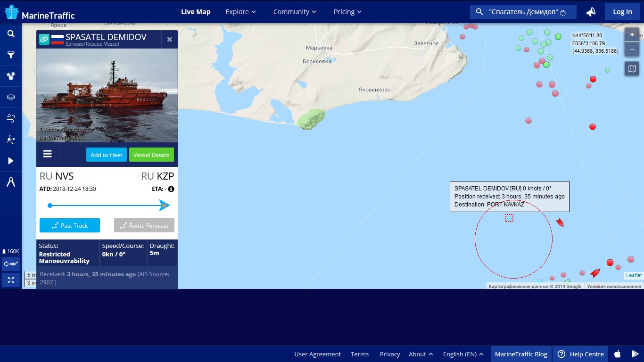Viewport: 644px width, 362px height.
Task: Select the play voyage icon in sidebar
Action: click(x=11, y=161)
